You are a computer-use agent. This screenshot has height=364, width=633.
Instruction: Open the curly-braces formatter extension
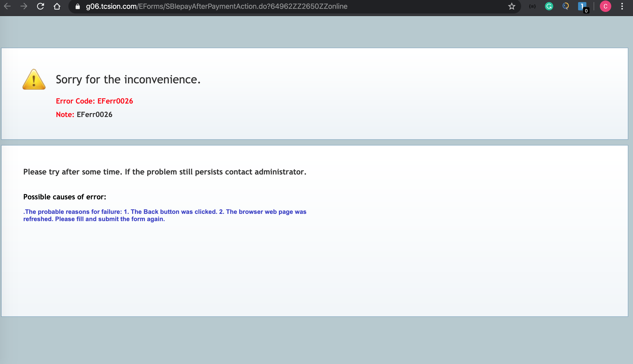pos(533,6)
